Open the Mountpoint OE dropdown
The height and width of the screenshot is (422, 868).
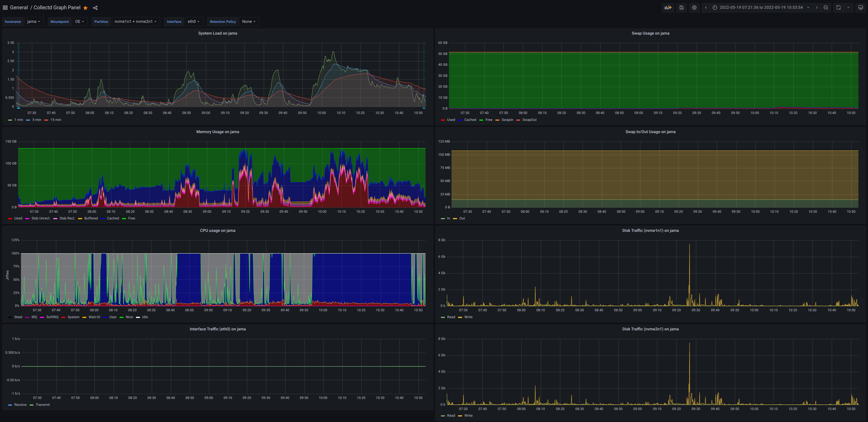[x=80, y=21]
